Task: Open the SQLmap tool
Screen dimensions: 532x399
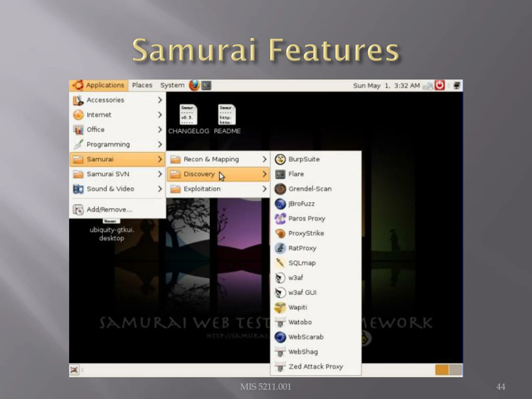Action: [315, 263]
